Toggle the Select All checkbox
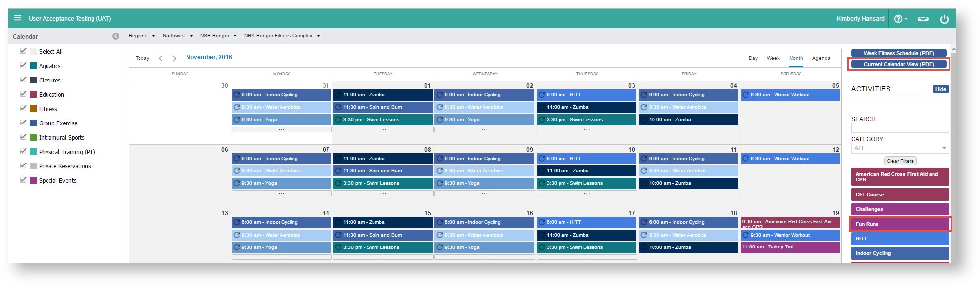 click(23, 51)
